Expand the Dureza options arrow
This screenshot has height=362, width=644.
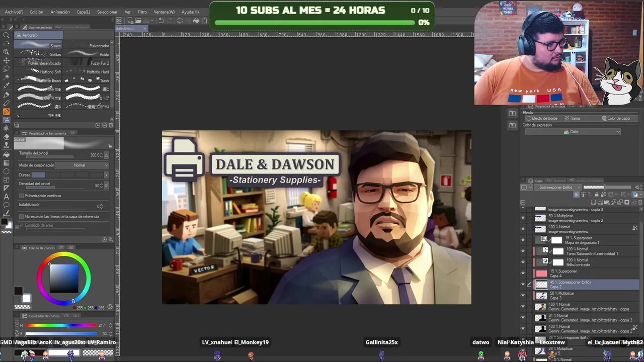[x=106, y=175]
